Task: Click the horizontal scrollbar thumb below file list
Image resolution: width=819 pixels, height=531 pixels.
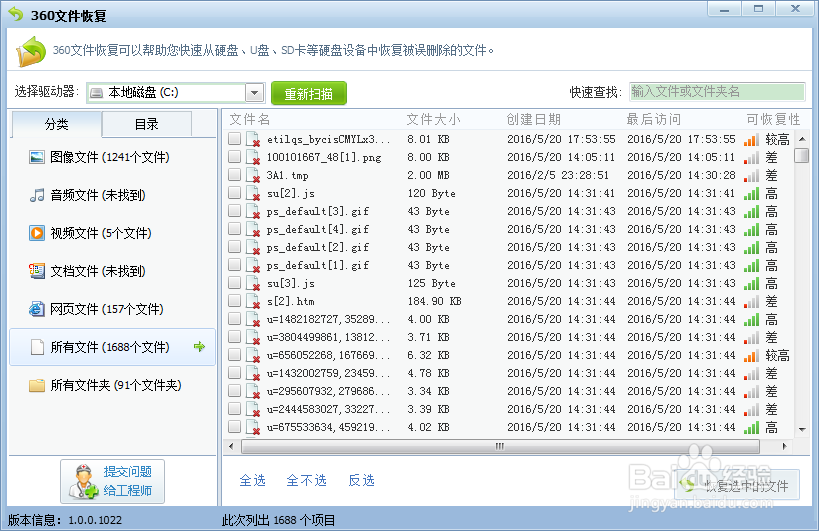Action: tap(500, 446)
